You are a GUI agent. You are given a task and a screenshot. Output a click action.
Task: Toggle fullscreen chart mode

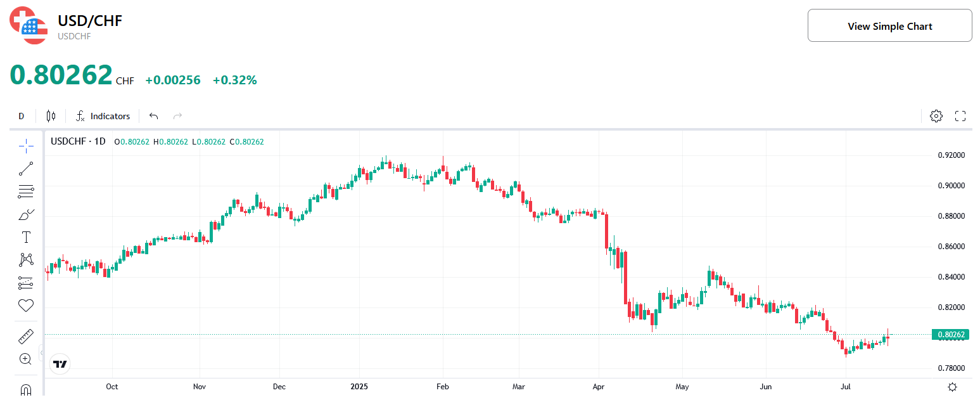pyautogui.click(x=960, y=116)
